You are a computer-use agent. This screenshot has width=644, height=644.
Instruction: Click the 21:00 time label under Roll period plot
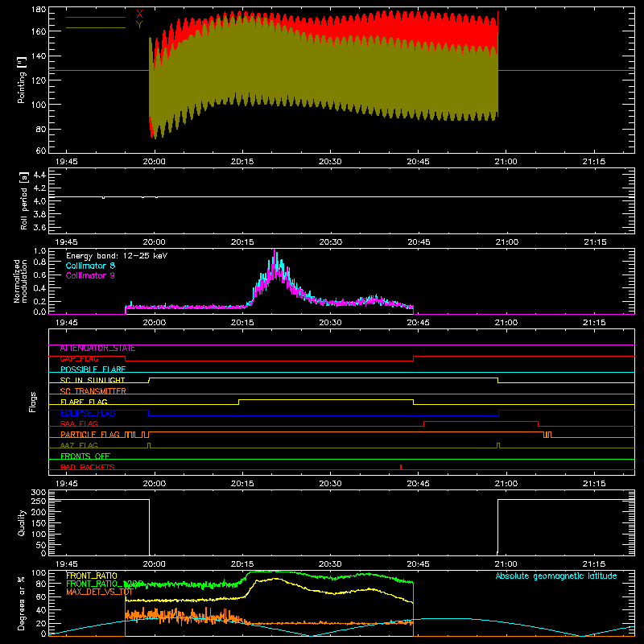tap(506, 242)
